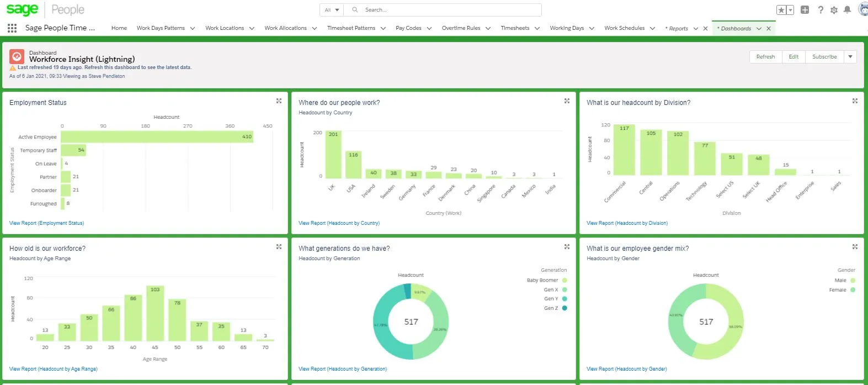Expand the Pay Codes menu chevron
868x385 pixels.
tap(429, 29)
